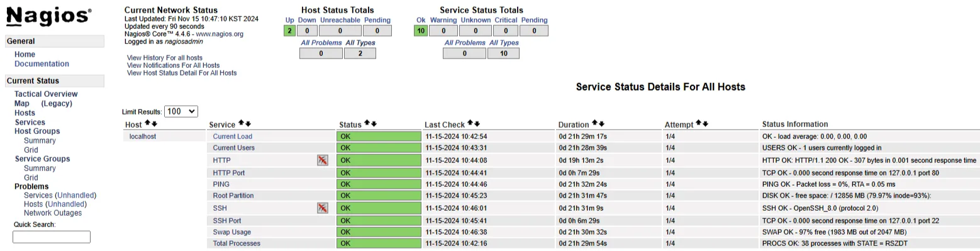
Task: Click host All Types link
Action: click(x=360, y=43)
